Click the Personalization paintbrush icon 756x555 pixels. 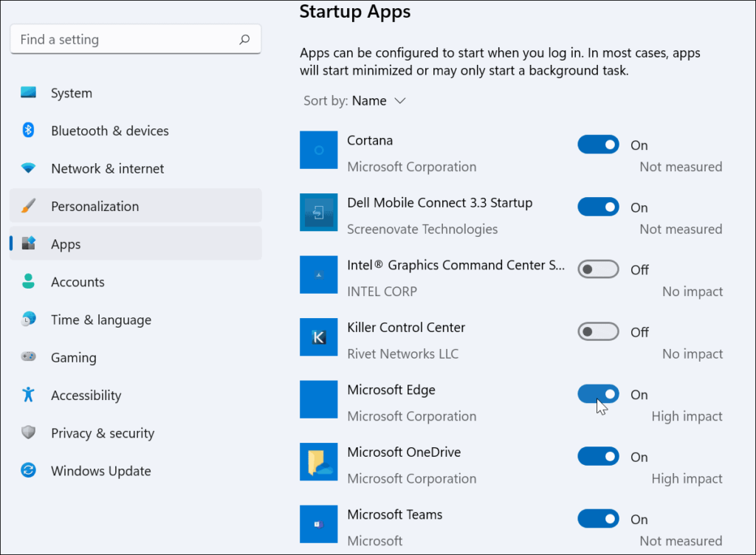[x=29, y=206]
